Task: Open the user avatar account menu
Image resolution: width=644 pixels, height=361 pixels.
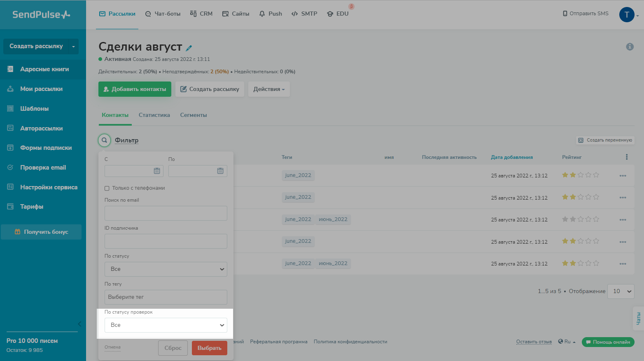Action: pos(627,15)
